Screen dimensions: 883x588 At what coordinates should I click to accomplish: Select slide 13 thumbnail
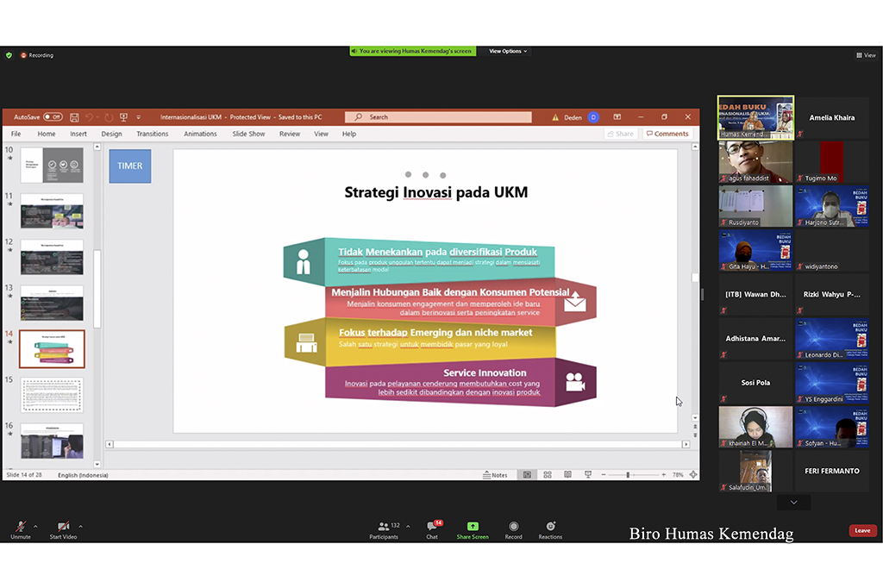(x=52, y=303)
